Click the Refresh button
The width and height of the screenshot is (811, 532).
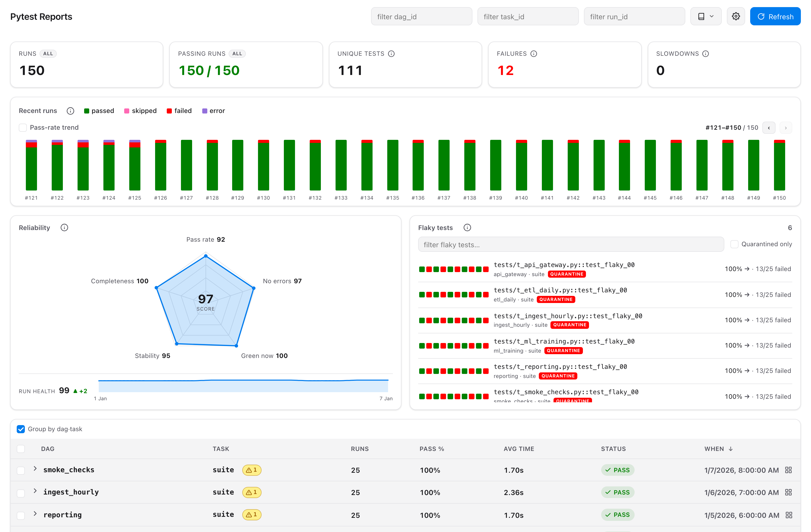point(775,16)
